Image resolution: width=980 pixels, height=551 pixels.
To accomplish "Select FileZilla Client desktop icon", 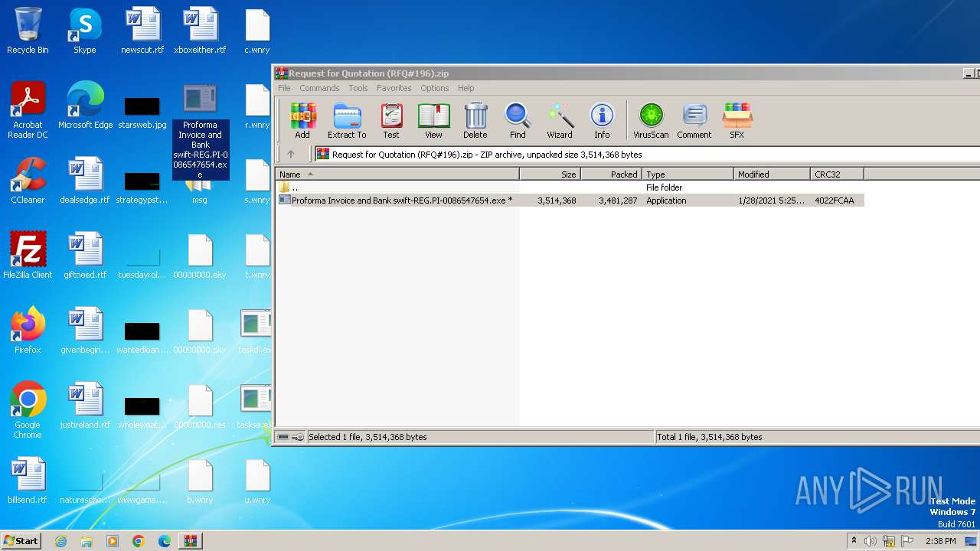I will [28, 256].
